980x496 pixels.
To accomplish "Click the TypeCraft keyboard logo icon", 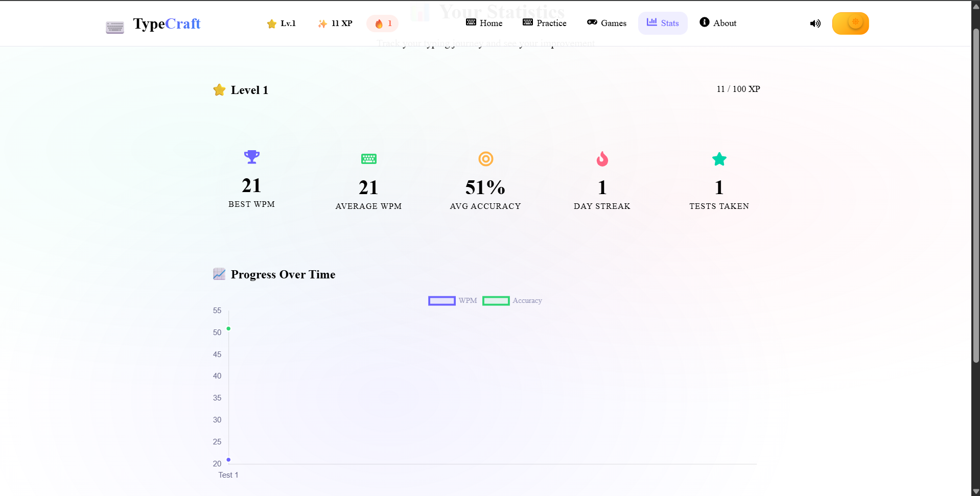I will pyautogui.click(x=115, y=27).
